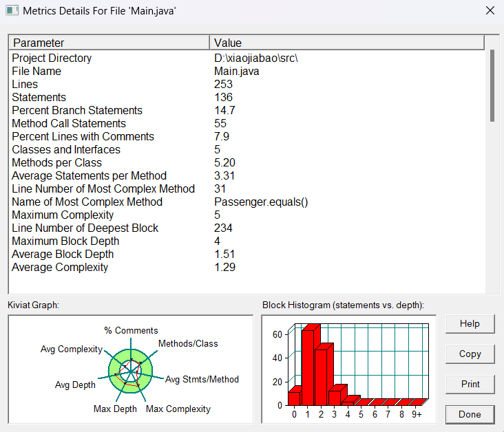504x432 pixels.
Task: Click the value 234
Action: pos(223,228)
